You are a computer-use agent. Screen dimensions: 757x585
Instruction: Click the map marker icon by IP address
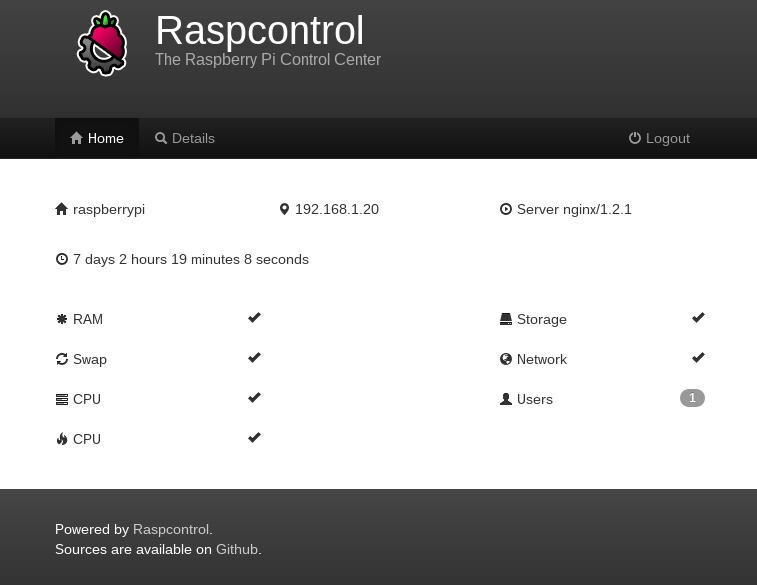(284, 209)
